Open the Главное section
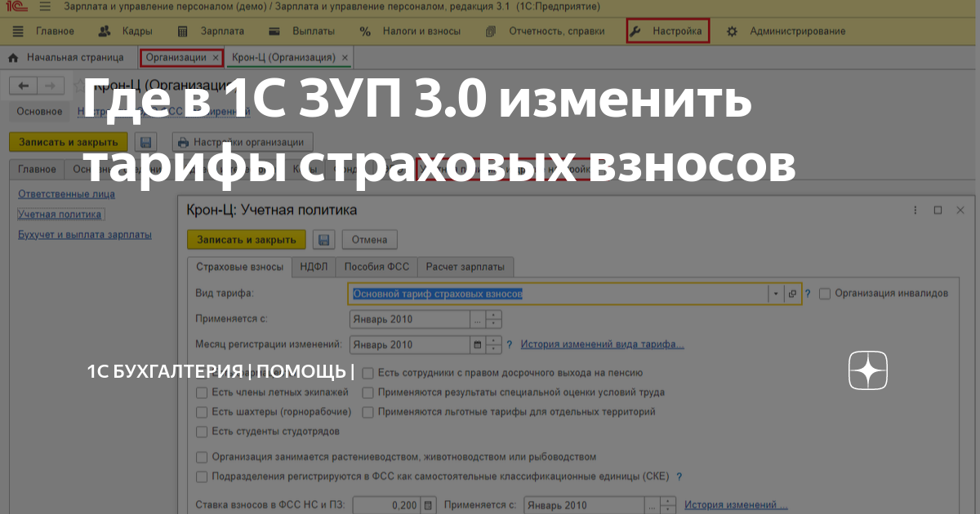This screenshot has height=514, width=980. pyautogui.click(x=45, y=31)
